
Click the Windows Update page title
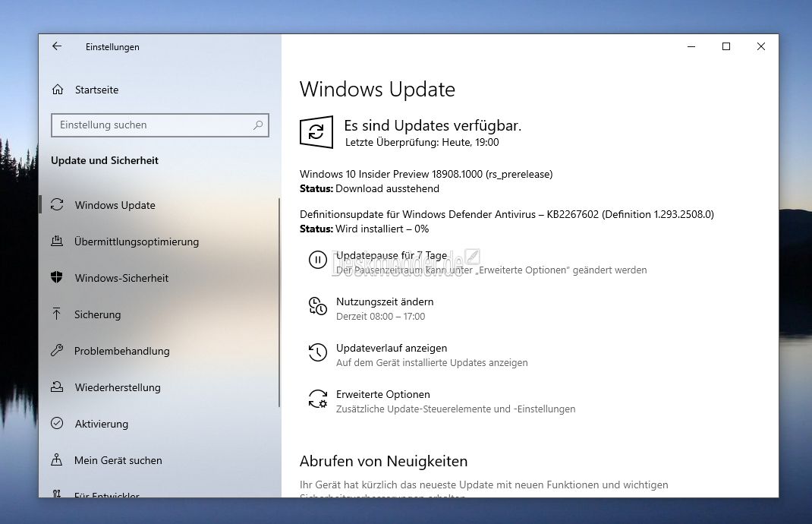pos(377,89)
